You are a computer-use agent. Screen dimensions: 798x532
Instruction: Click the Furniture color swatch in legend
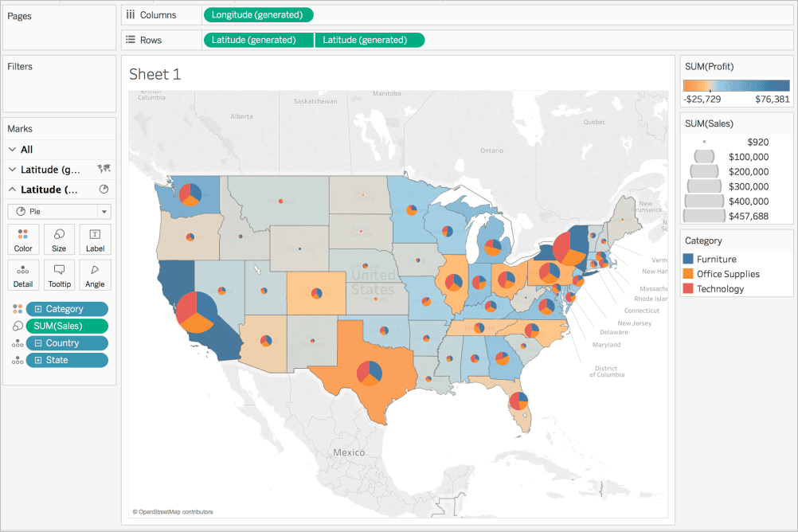coord(689,260)
